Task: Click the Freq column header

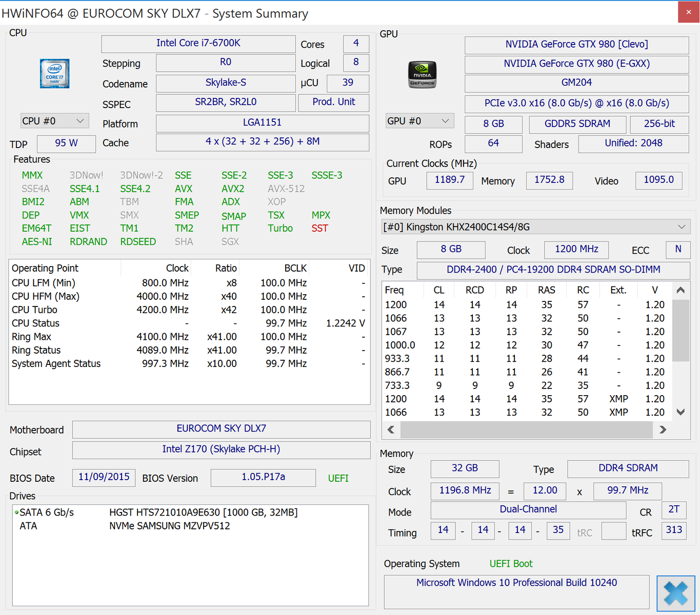Action: point(403,290)
